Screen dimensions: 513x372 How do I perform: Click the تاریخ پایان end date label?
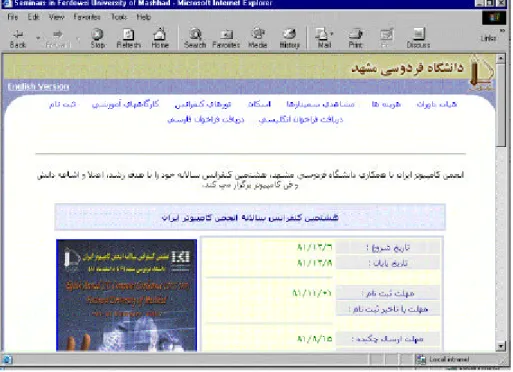click(388, 263)
